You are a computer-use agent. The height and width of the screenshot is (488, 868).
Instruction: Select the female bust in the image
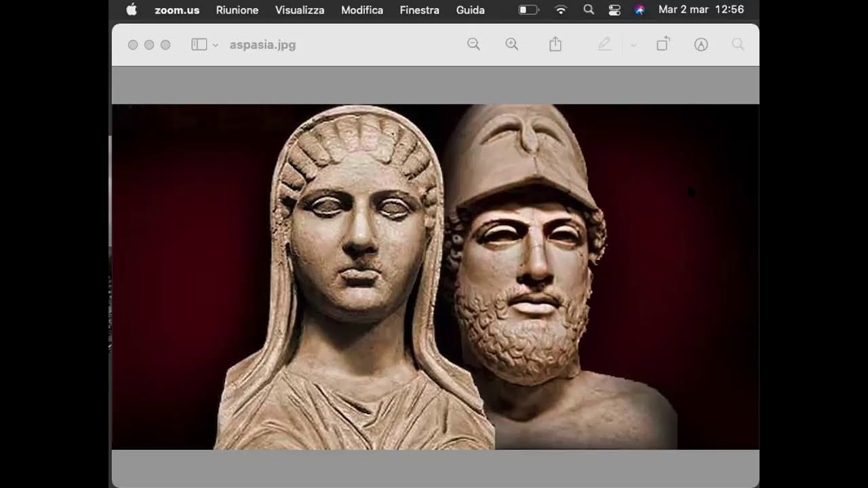355,278
